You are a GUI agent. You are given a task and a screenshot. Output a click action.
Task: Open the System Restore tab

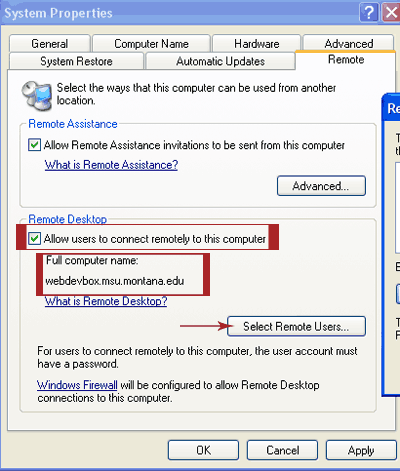[x=76, y=61]
